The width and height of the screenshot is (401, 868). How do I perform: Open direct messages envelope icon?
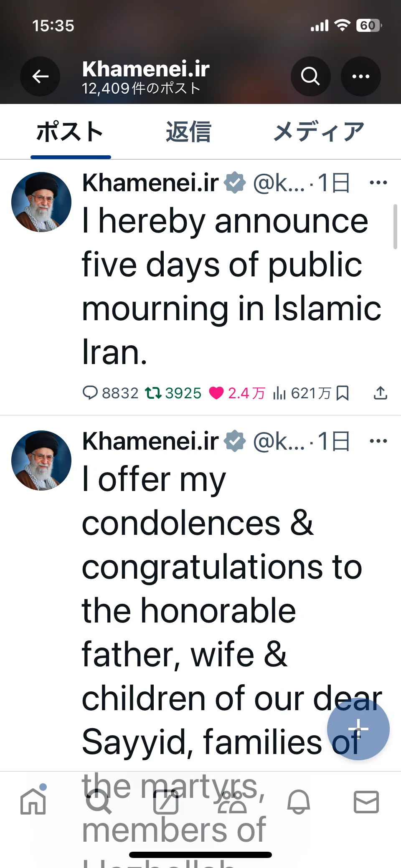tap(366, 802)
